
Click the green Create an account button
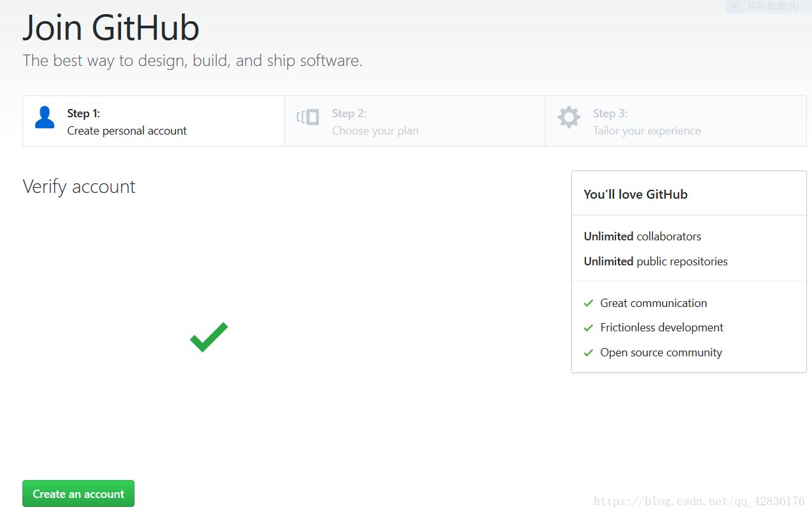[78, 493]
